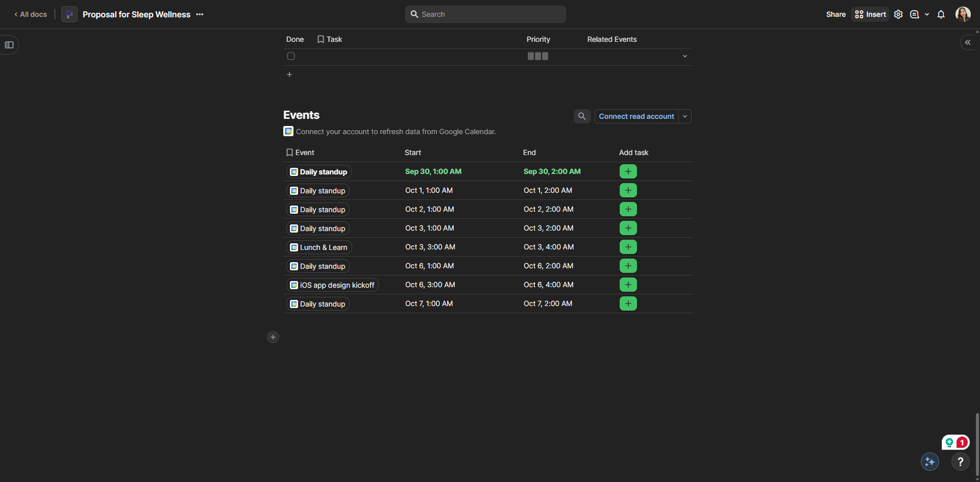The width and height of the screenshot is (980, 482).
Task: Select the Oct 3, 3:00 AM start cell
Action: (x=430, y=247)
